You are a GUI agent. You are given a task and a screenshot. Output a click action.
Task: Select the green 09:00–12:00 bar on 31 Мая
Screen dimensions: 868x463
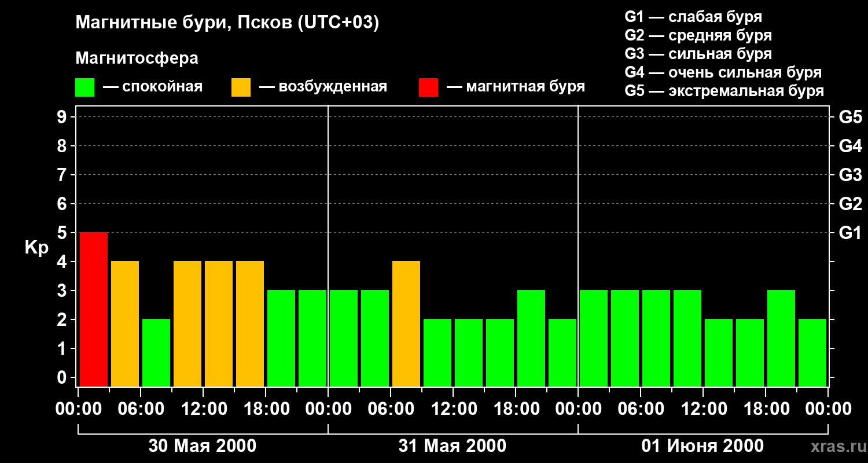437,352
